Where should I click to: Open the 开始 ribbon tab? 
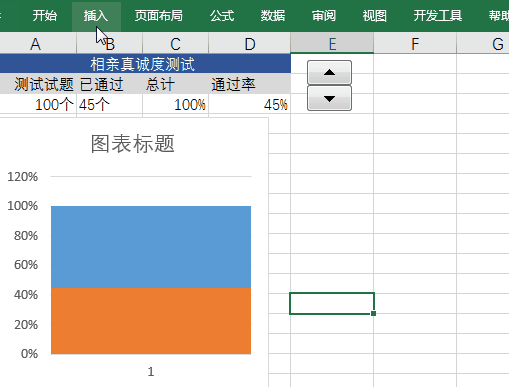point(45,16)
